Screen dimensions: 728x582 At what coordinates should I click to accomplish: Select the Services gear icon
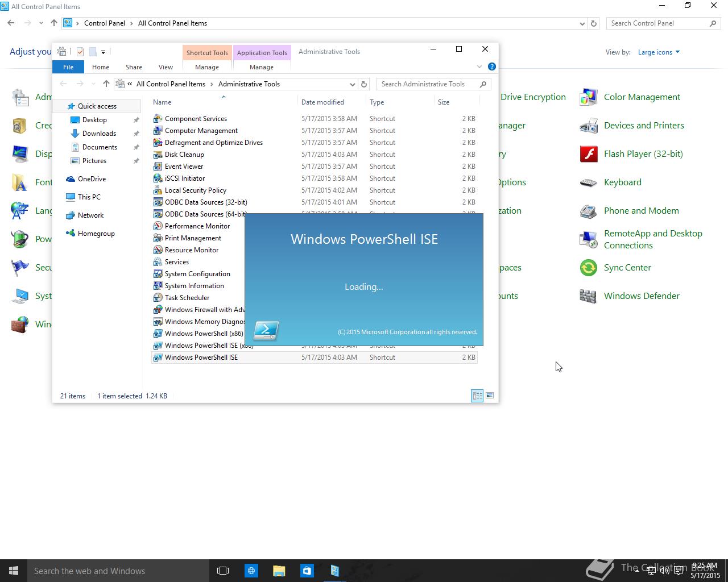coord(158,262)
